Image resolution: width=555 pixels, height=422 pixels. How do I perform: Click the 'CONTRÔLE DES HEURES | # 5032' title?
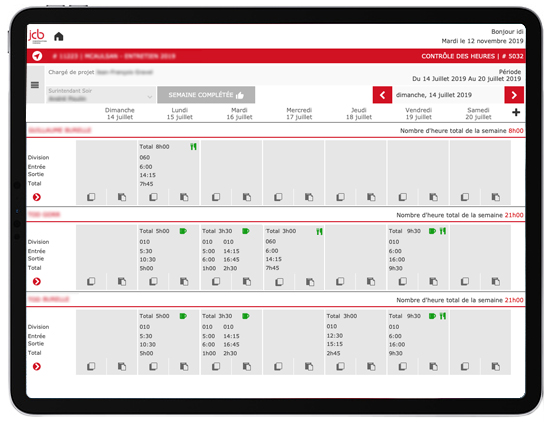[472, 56]
